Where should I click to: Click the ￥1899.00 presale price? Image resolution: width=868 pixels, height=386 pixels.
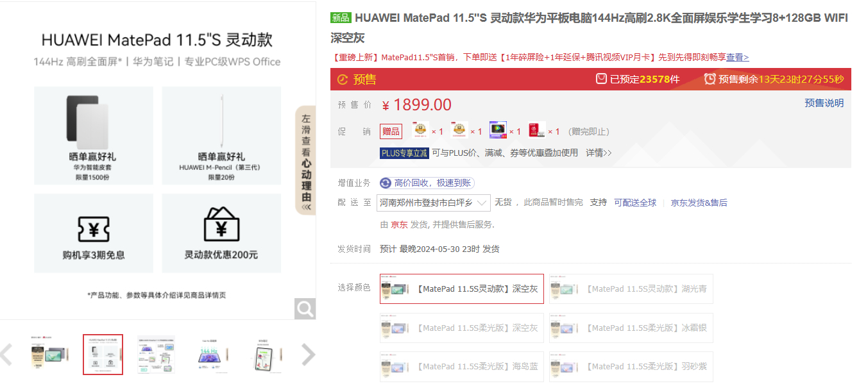[x=416, y=105]
